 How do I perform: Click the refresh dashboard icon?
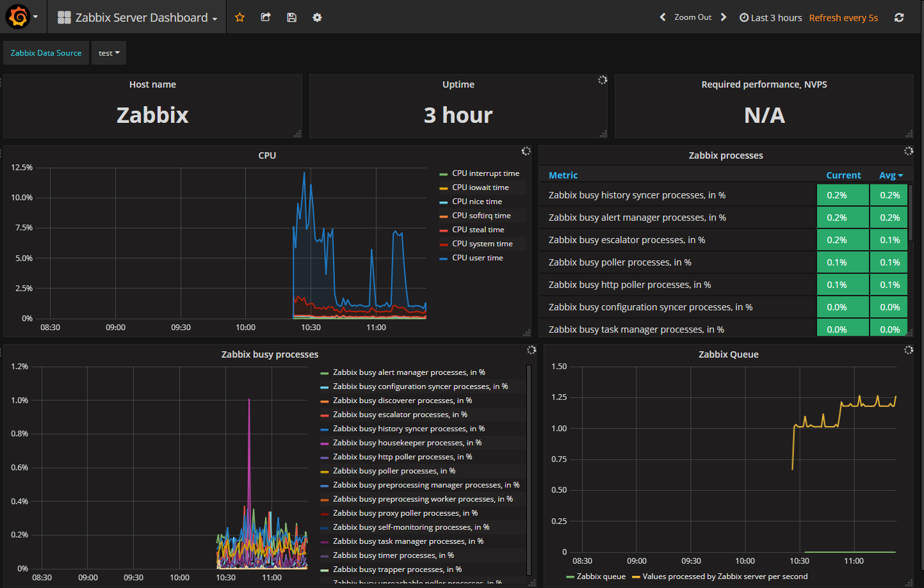pos(899,17)
